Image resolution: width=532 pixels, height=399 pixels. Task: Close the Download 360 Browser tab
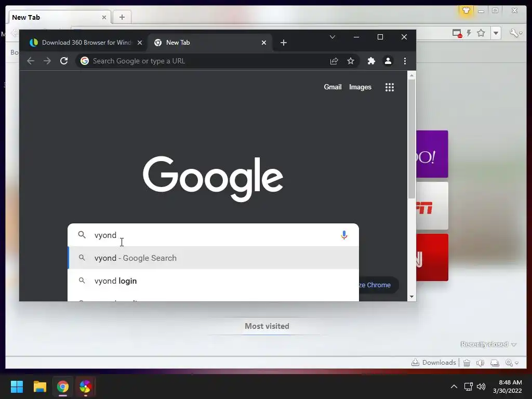[x=139, y=43]
